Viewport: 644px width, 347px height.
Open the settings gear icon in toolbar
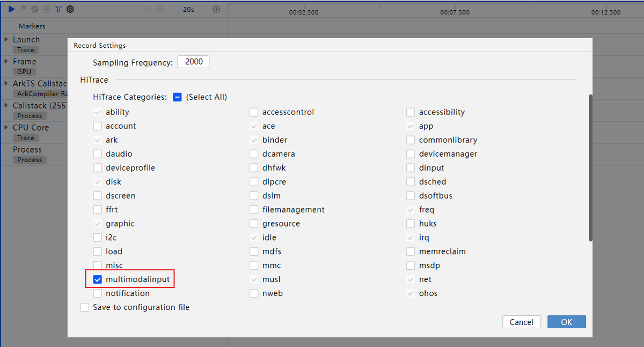tap(70, 9)
